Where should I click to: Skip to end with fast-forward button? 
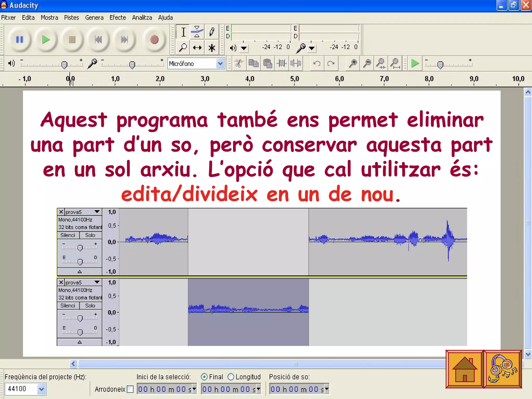(124, 40)
